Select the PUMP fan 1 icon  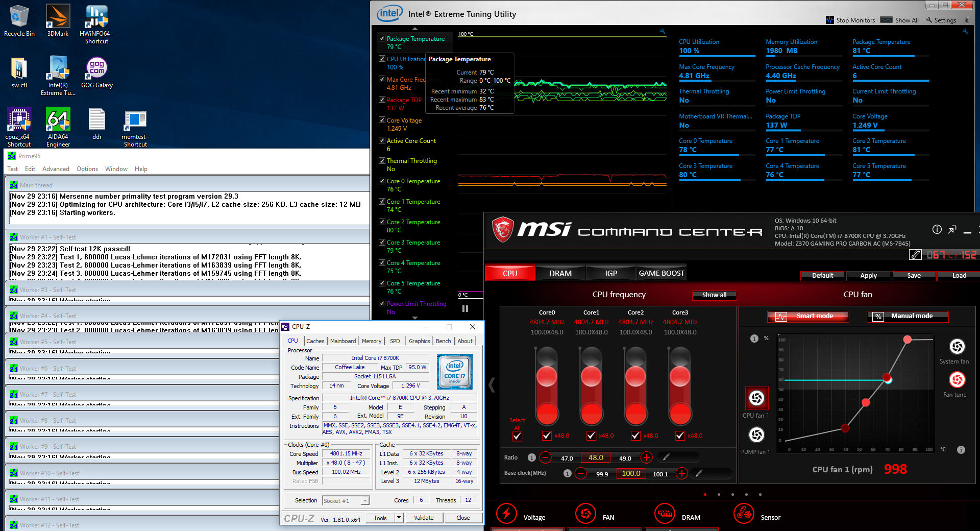pyautogui.click(x=756, y=435)
